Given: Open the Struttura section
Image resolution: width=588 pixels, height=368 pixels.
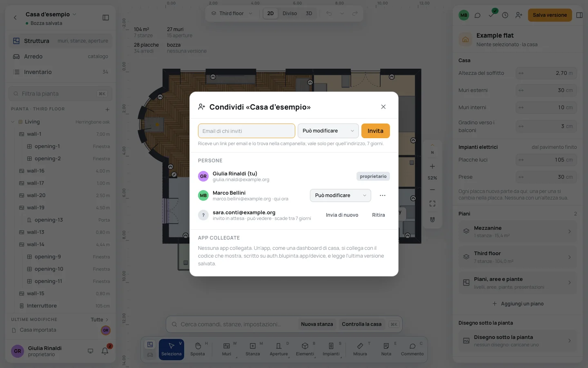Looking at the screenshot, I should tap(60, 41).
